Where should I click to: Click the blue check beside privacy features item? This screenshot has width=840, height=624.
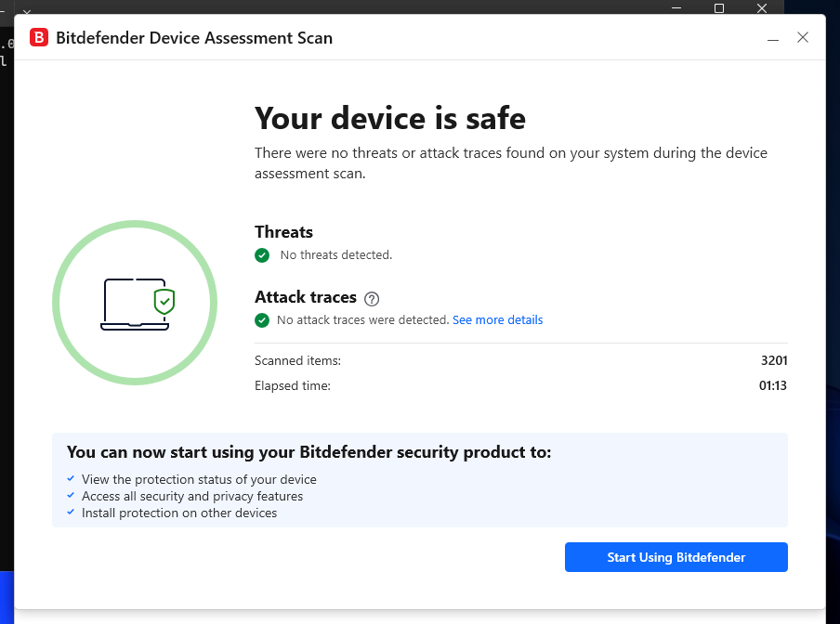(71, 496)
